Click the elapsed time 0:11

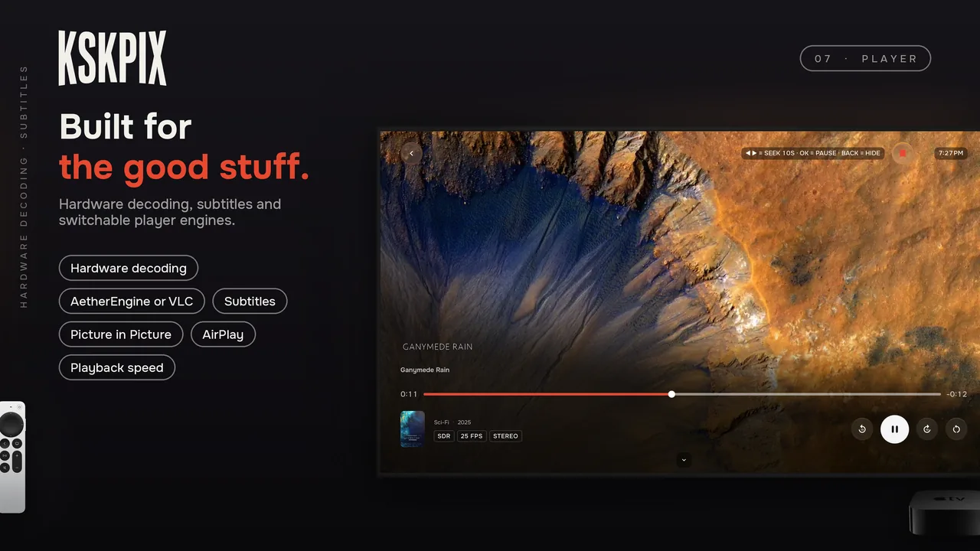(x=409, y=394)
